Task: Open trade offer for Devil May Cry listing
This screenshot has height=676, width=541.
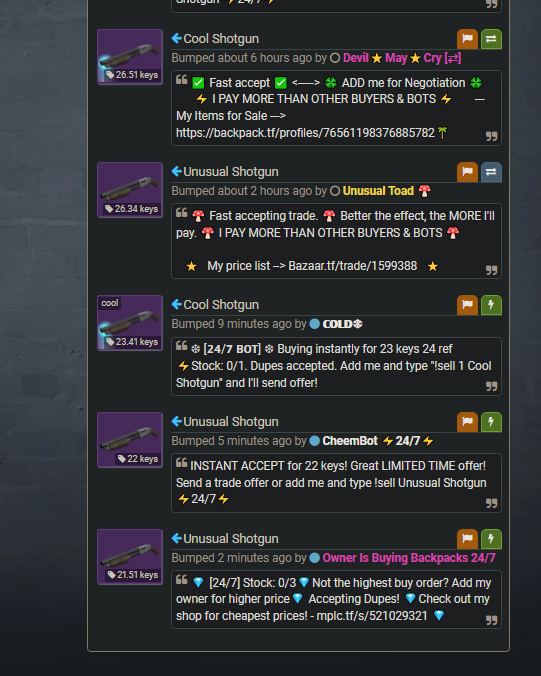Action: [491, 39]
